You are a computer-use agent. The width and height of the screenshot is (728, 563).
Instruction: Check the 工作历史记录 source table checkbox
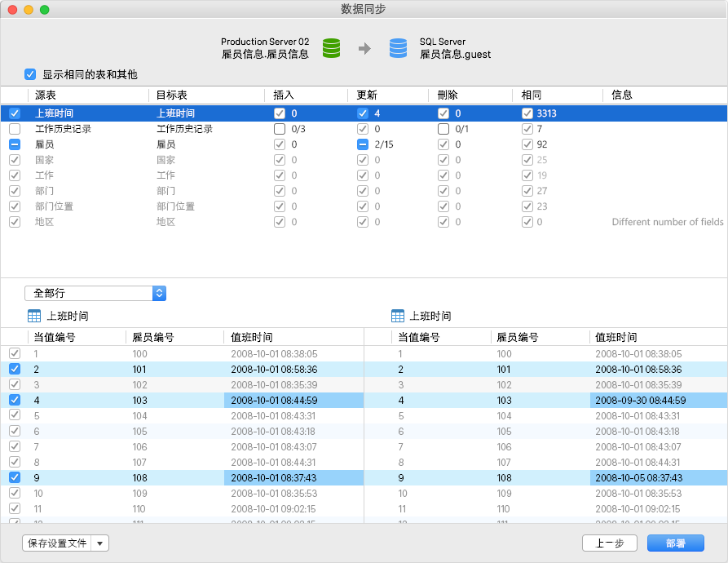[x=15, y=129]
